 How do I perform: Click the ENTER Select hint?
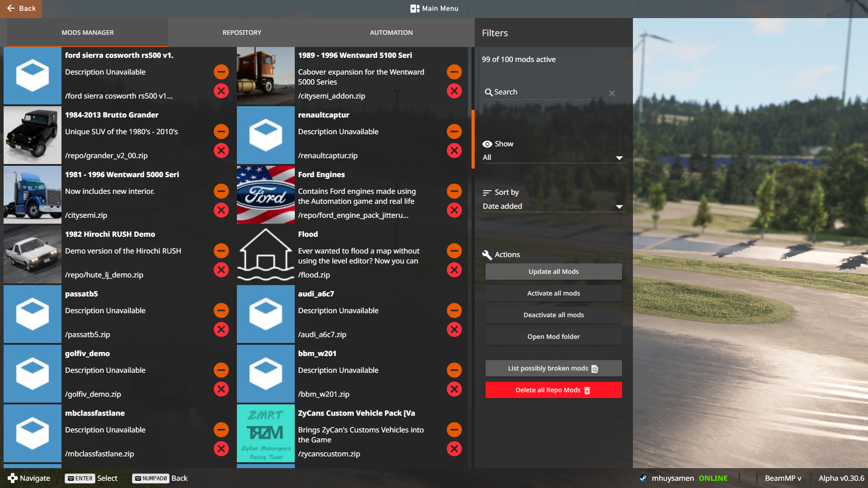coord(91,478)
